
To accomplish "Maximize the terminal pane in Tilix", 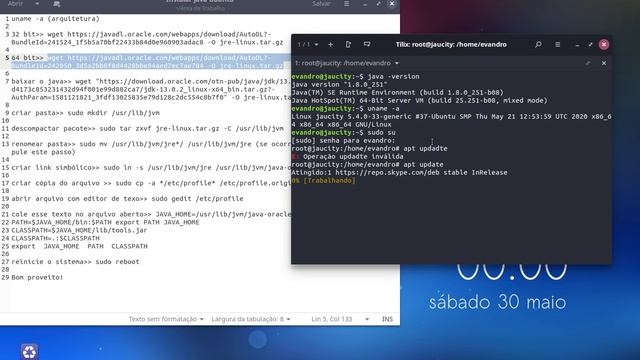I will (x=588, y=63).
